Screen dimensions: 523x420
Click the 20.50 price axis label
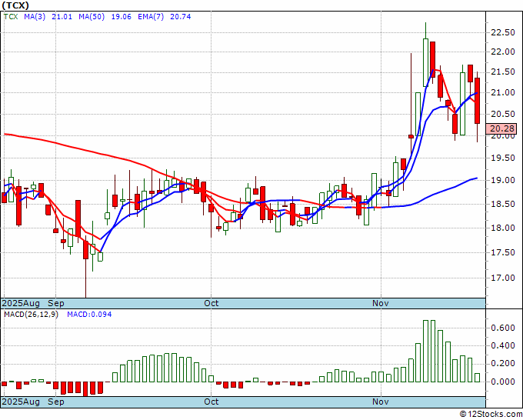point(503,114)
